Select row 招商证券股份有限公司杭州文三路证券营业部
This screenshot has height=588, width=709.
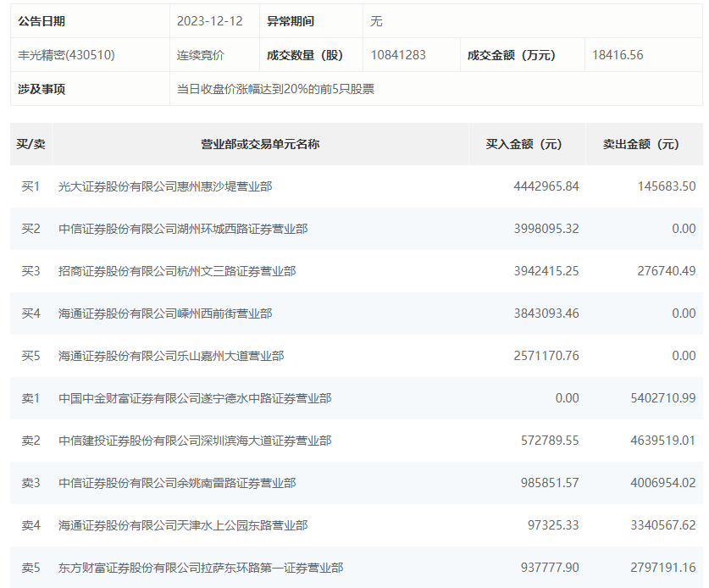coord(357,271)
